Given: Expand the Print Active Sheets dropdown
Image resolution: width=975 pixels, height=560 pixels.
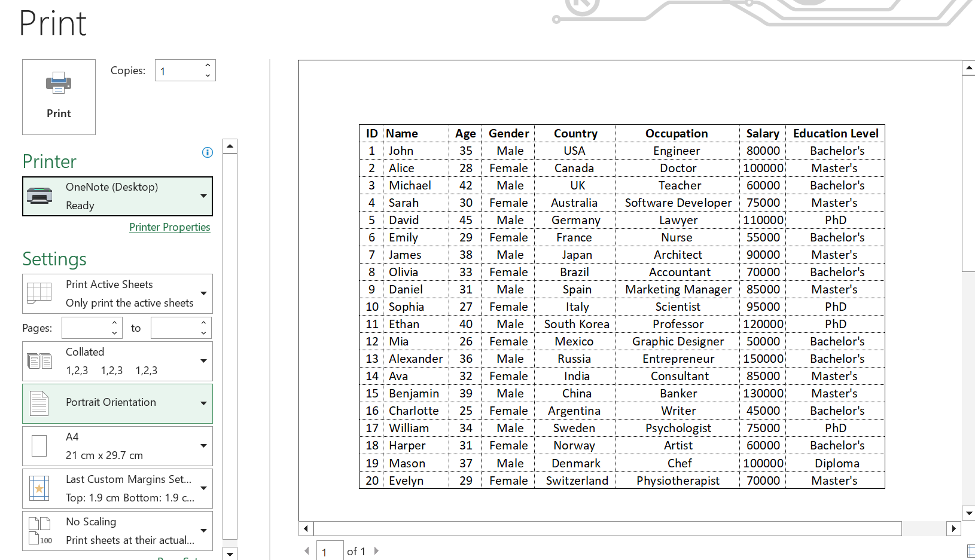Looking at the screenshot, I should [x=117, y=293].
